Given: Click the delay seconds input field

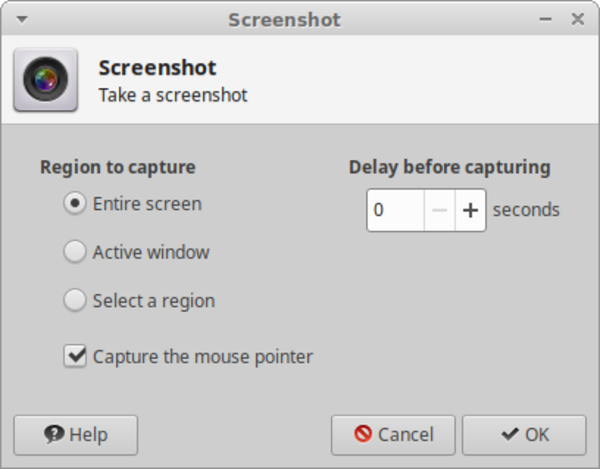Looking at the screenshot, I should 394,210.
